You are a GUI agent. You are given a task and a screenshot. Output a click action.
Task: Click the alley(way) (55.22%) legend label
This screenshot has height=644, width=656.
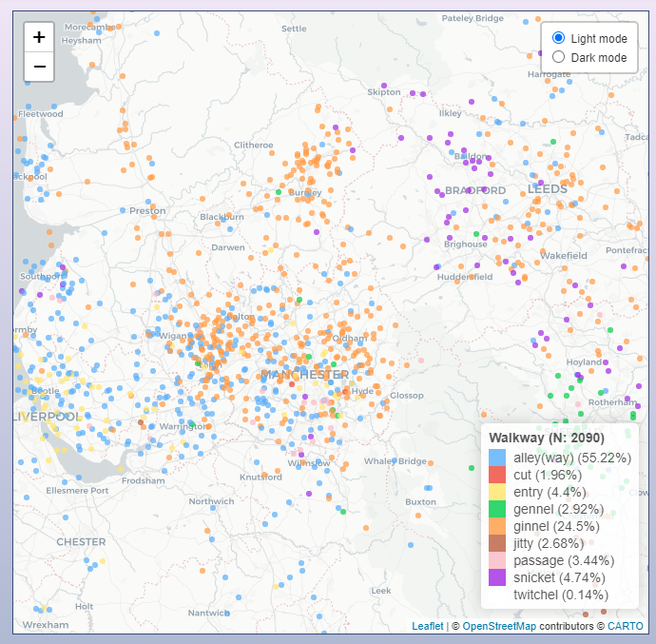[572, 458]
